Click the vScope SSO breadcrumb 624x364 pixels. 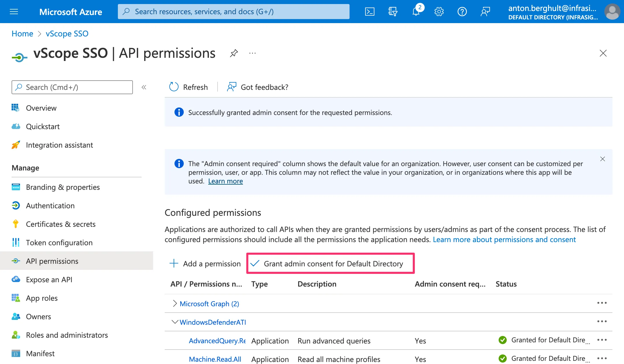(x=67, y=34)
